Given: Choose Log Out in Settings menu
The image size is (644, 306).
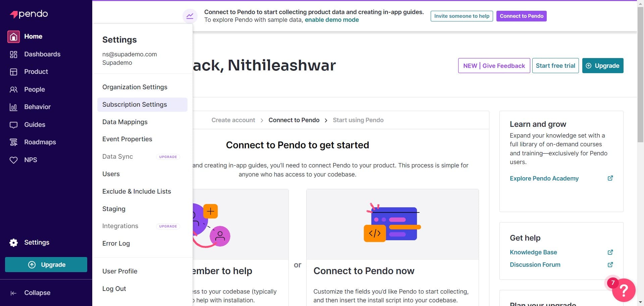Looking at the screenshot, I should 114,289.
